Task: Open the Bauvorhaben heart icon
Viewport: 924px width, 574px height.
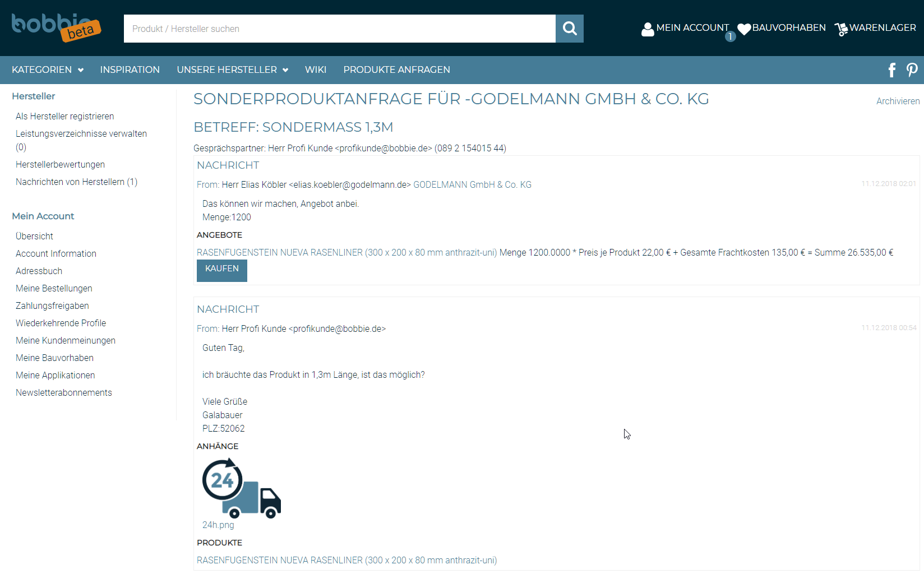Action: pyautogui.click(x=744, y=29)
